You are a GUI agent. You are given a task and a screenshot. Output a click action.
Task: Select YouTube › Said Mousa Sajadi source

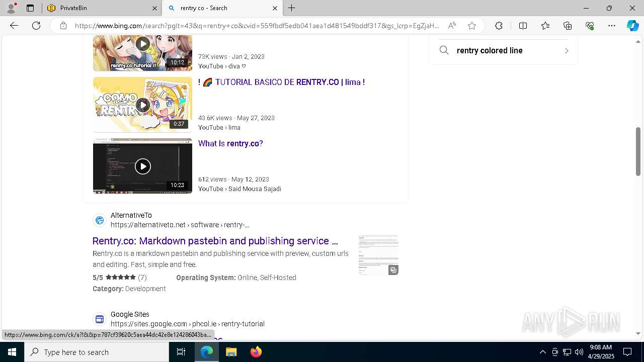click(239, 189)
